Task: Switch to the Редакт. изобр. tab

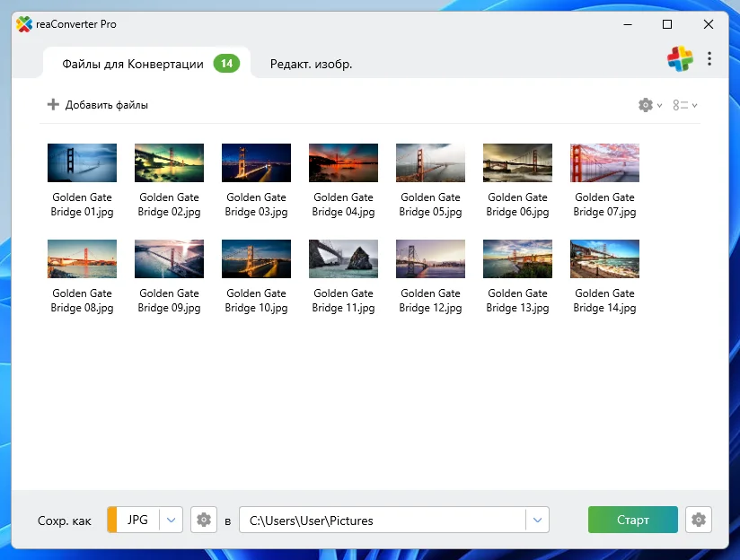Action: pyautogui.click(x=311, y=64)
